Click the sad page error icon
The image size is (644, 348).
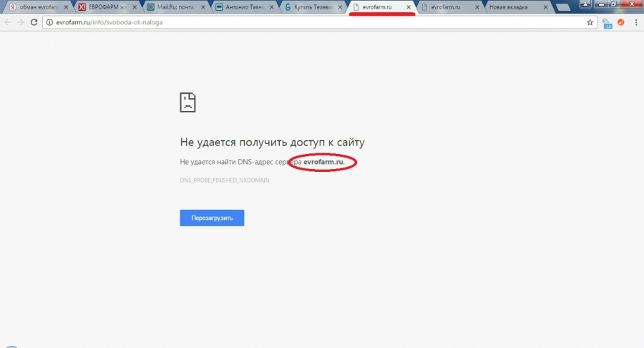pos(187,102)
